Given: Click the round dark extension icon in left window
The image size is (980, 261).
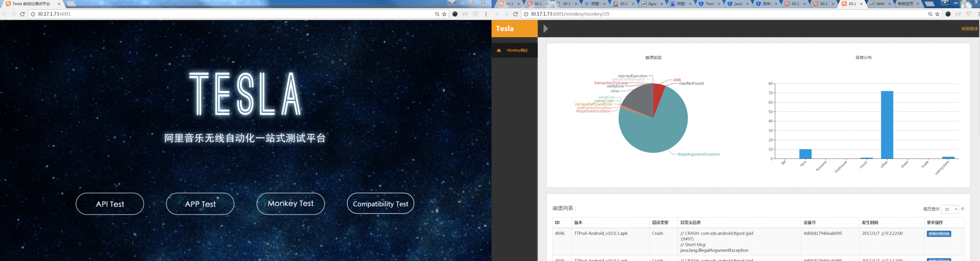Looking at the screenshot, I should [455, 14].
